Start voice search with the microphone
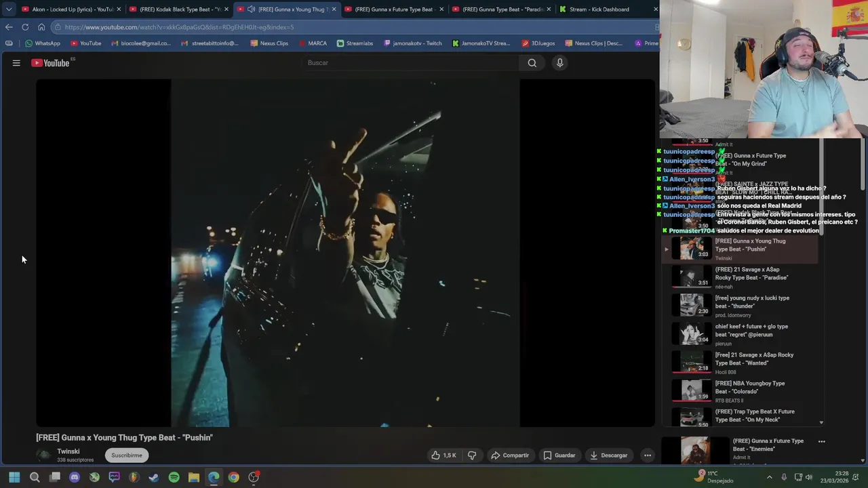This screenshot has width=868, height=488. coord(559,63)
